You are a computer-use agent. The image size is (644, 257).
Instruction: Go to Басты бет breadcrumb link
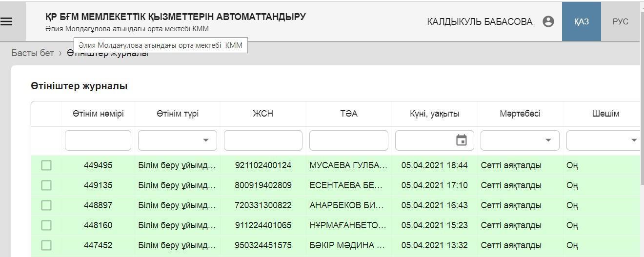tap(33, 53)
